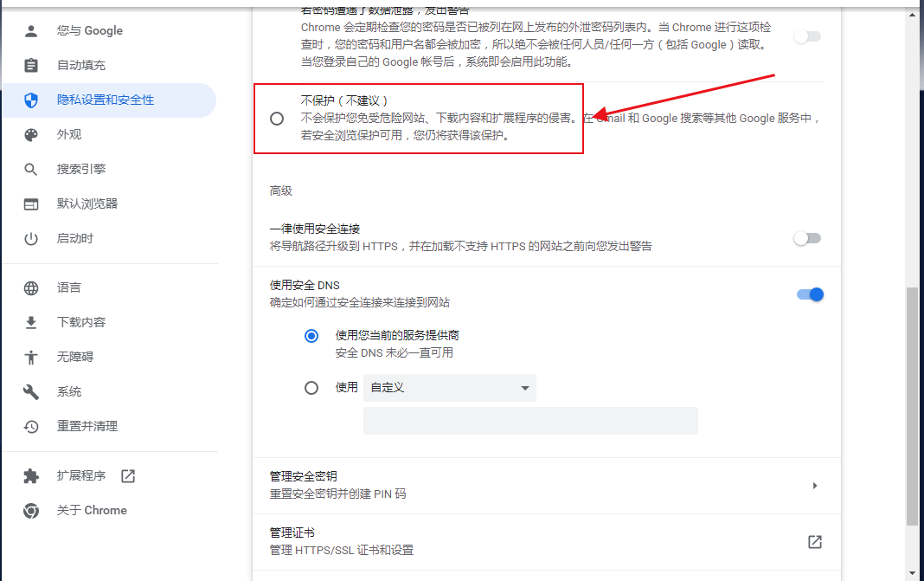Viewport: 924px width, 581px height.
Task: Click the shield icon for 隐私设置和安全性
Action: coord(31,100)
